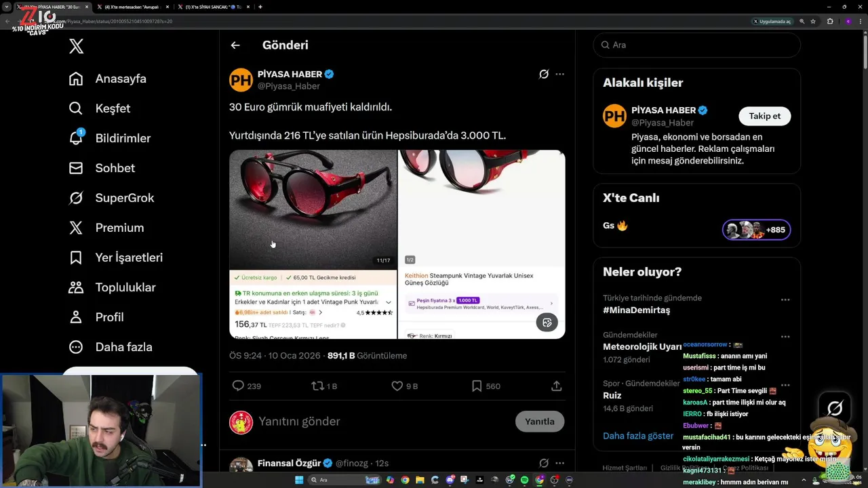Image resolution: width=868 pixels, height=488 pixels.
Task: Repost the tweet with 1 B reposts
Action: 317,386
